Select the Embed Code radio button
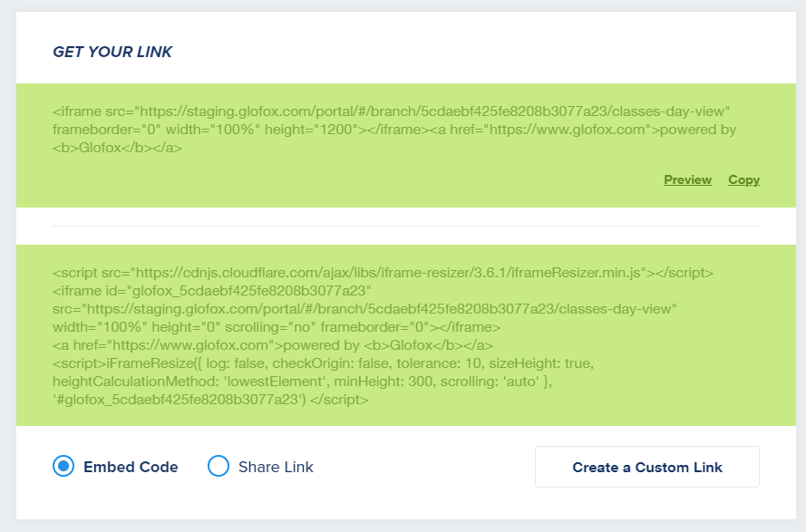 click(x=63, y=466)
